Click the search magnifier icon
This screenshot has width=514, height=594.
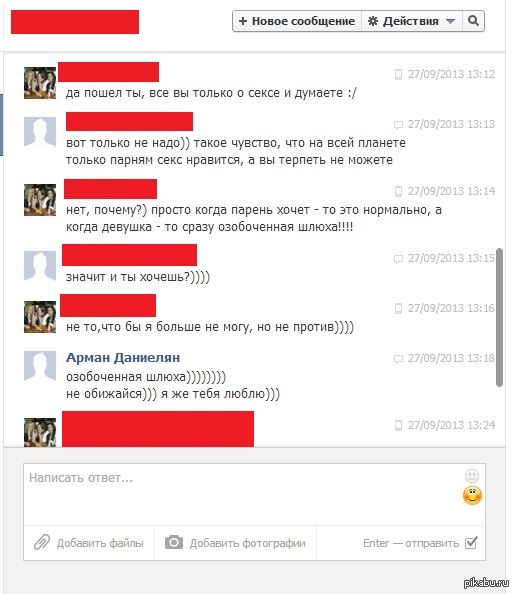(x=473, y=21)
